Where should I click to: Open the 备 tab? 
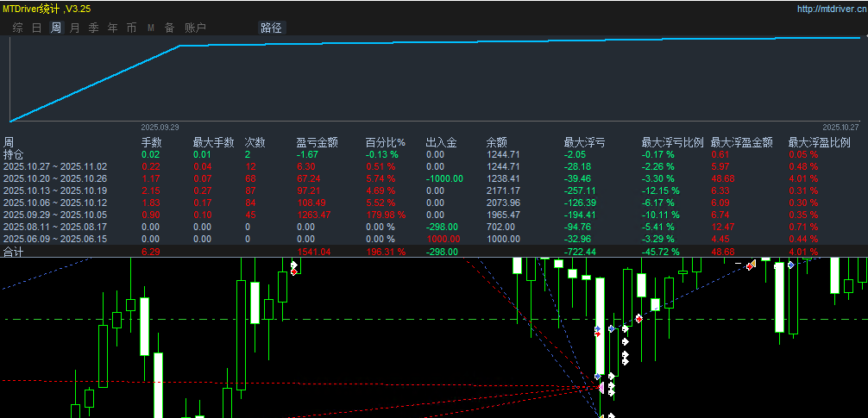tap(169, 28)
